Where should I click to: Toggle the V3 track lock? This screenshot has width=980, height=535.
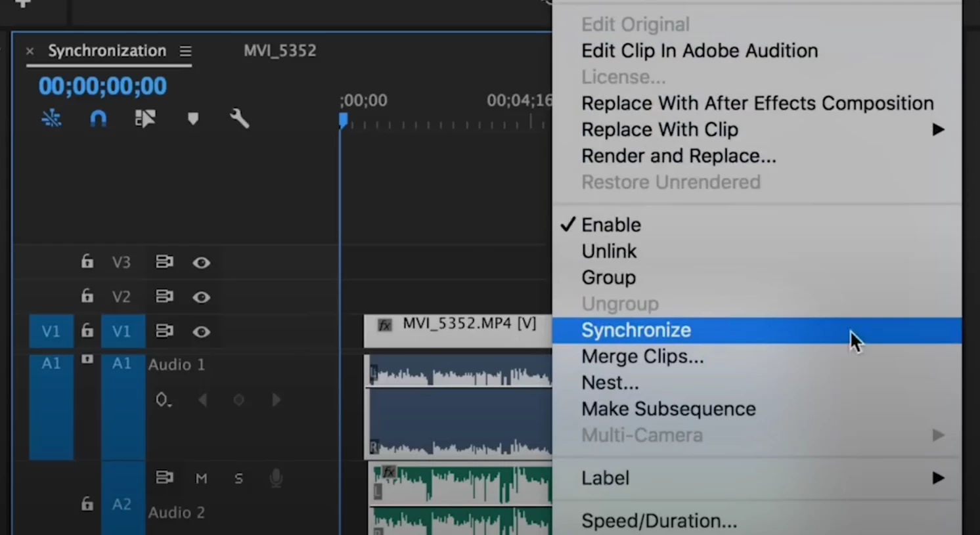click(87, 261)
